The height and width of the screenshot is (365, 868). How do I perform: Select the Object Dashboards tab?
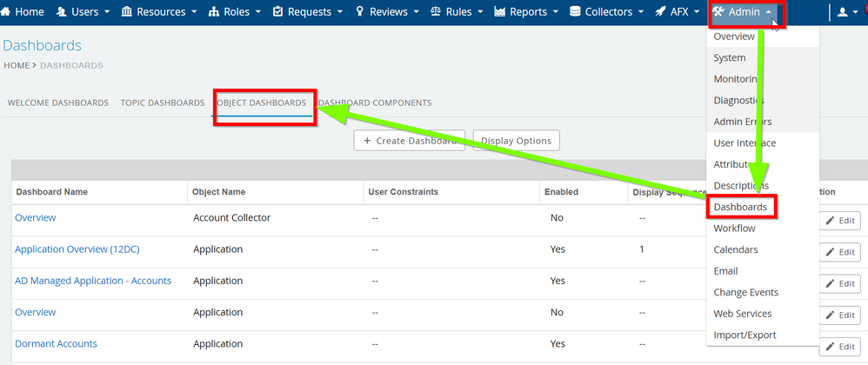point(264,103)
